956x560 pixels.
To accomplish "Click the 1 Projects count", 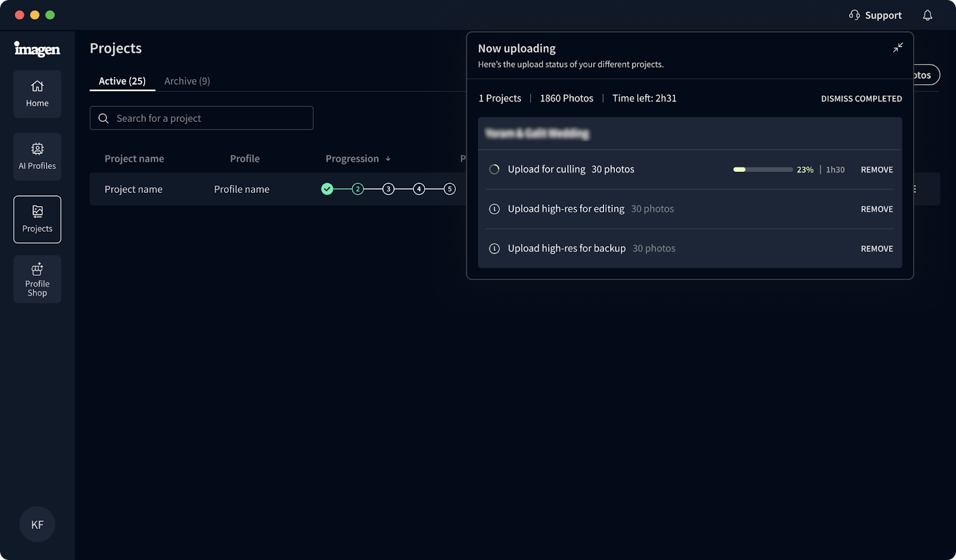I will coord(500,98).
